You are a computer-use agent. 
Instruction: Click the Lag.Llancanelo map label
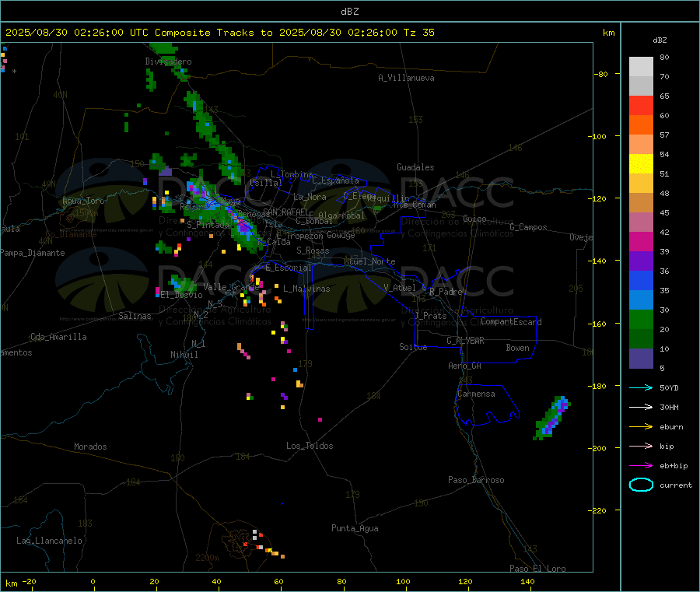click(50, 541)
